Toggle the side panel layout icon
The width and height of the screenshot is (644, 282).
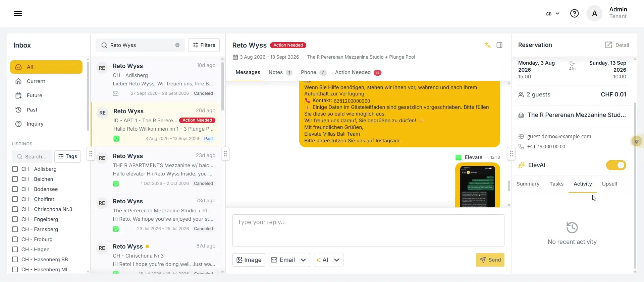pos(499,45)
